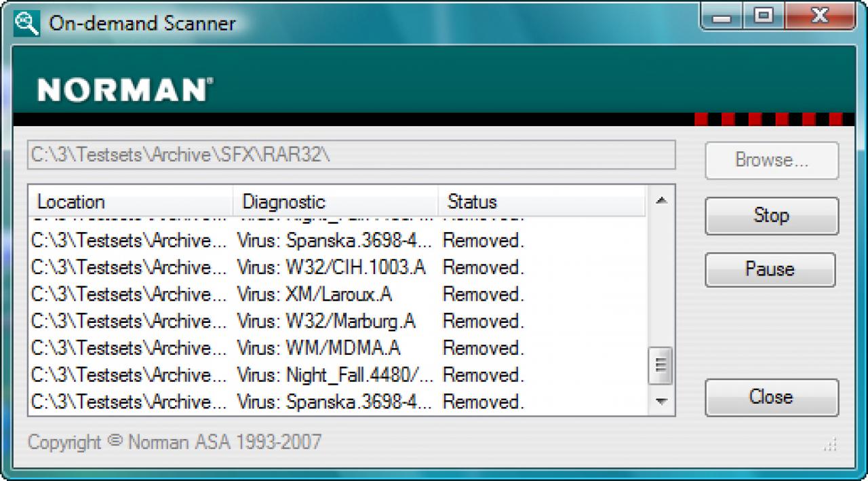Click the Location cell of the XM/Laroux.A row
868x481 pixels.
[x=129, y=294]
